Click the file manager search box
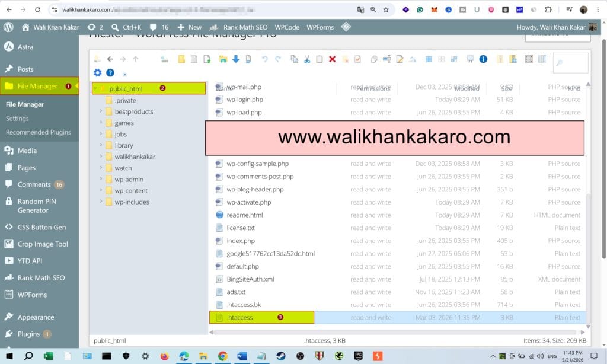The image size is (607, 364). coord(571,62)
